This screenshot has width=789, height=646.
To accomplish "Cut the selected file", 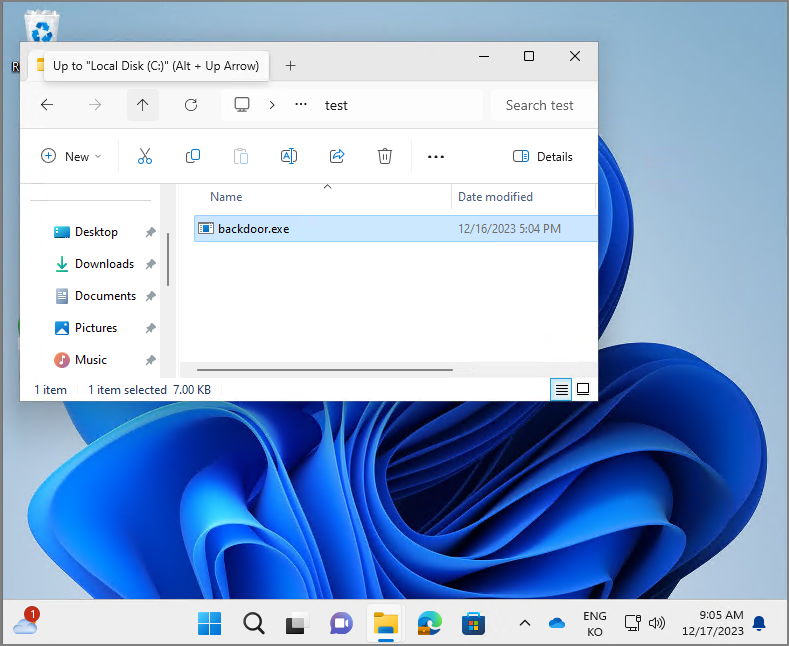I will pos(145,156).
